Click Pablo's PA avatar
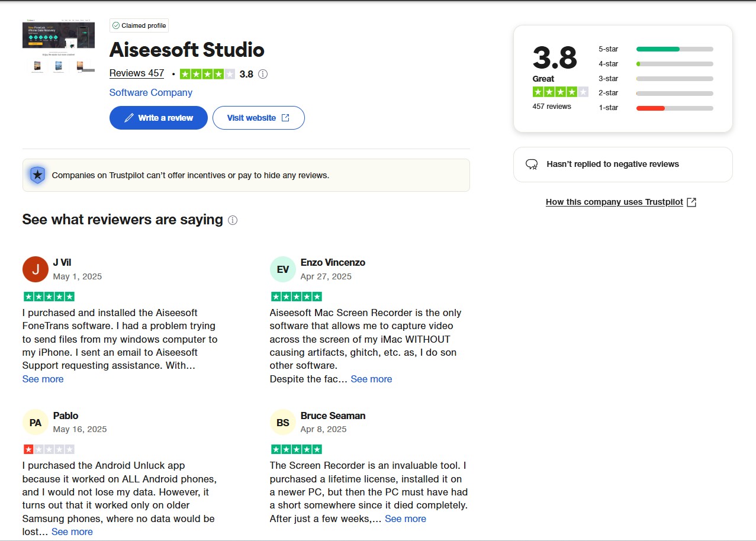The image size is (756, 541). (x=36, y=423)
